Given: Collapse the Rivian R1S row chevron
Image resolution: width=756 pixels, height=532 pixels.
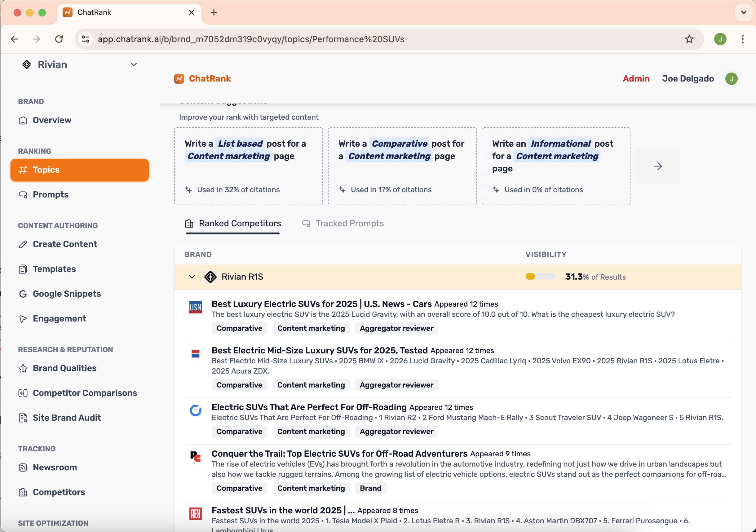Looking at the screenshot, I should click(192, 277).
